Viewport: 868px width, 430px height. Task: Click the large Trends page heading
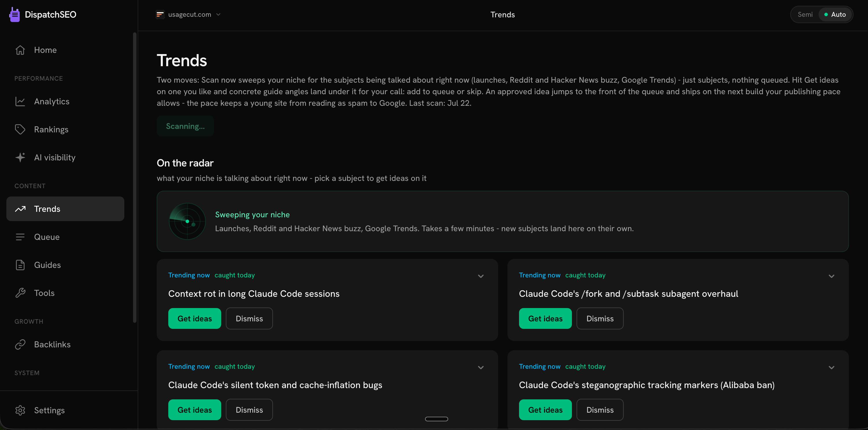(182, 60)
